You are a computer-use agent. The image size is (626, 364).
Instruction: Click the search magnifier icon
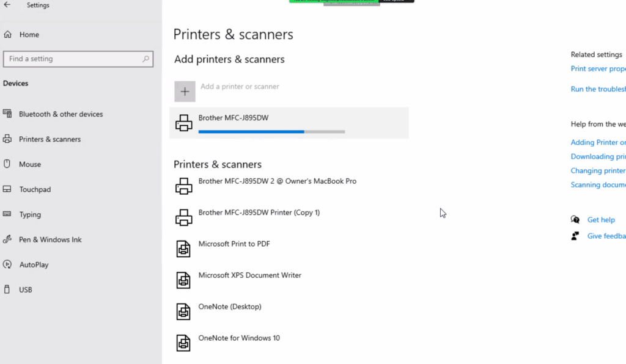(x=145, y=59)
